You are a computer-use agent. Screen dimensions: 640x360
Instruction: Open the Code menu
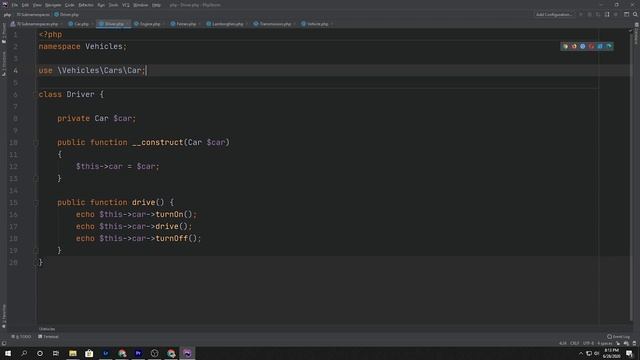[x=70, y=5]
